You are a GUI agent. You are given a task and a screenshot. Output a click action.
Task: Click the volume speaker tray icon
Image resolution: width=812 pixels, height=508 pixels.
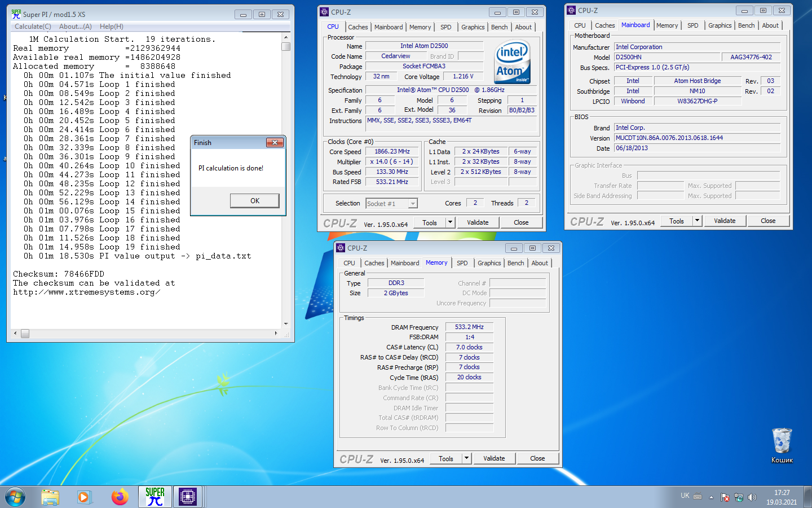(x=752, y=497)
